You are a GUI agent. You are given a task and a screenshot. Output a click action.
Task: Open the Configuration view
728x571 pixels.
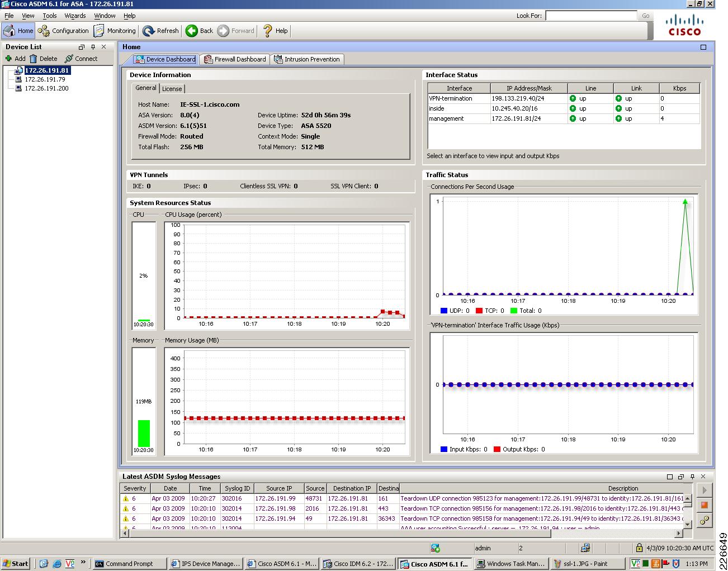pos(63,31)
